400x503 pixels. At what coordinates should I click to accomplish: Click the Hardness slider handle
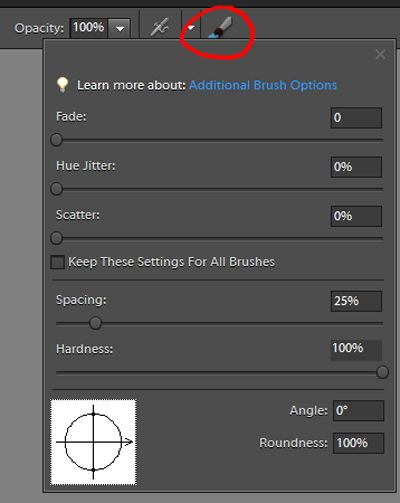(382, 372)
